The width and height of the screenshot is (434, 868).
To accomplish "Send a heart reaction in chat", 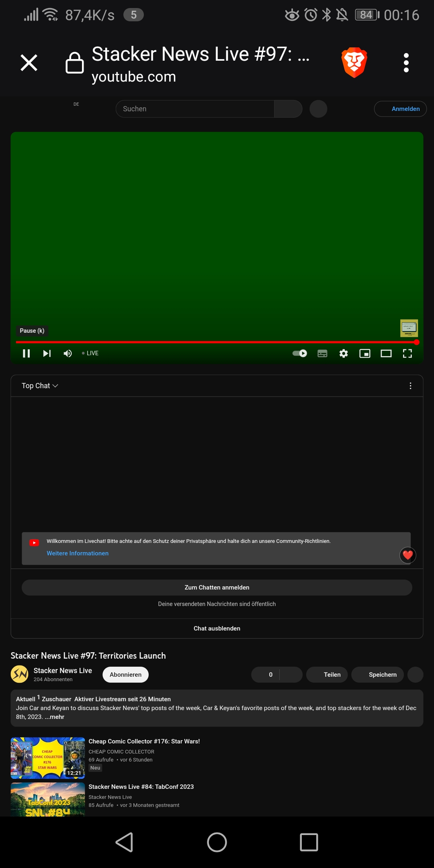I will (x=408, y=555).
